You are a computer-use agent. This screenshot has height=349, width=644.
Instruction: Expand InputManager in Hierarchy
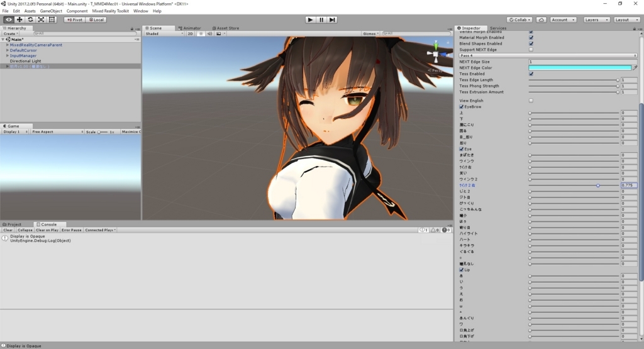pos(8,55)
